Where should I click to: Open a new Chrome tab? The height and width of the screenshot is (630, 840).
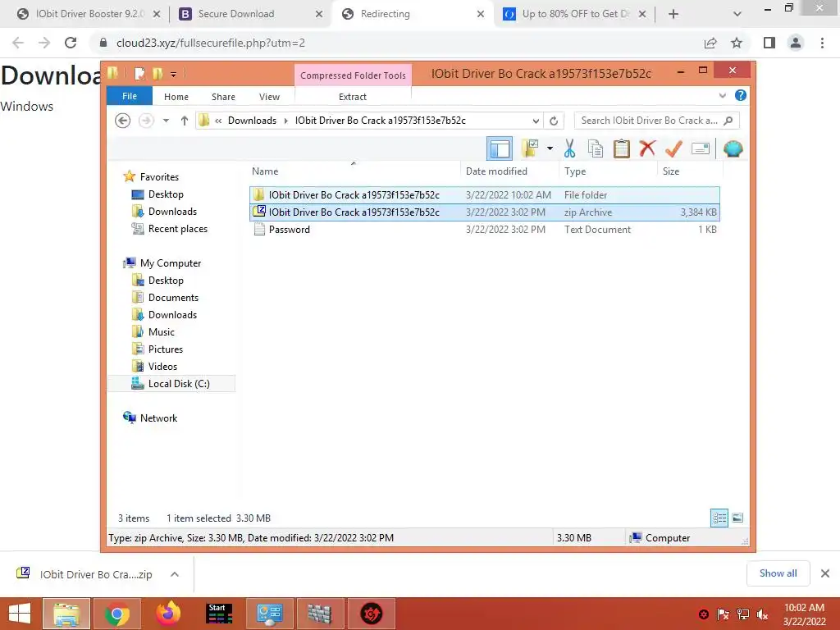click(x=673, y=14)
